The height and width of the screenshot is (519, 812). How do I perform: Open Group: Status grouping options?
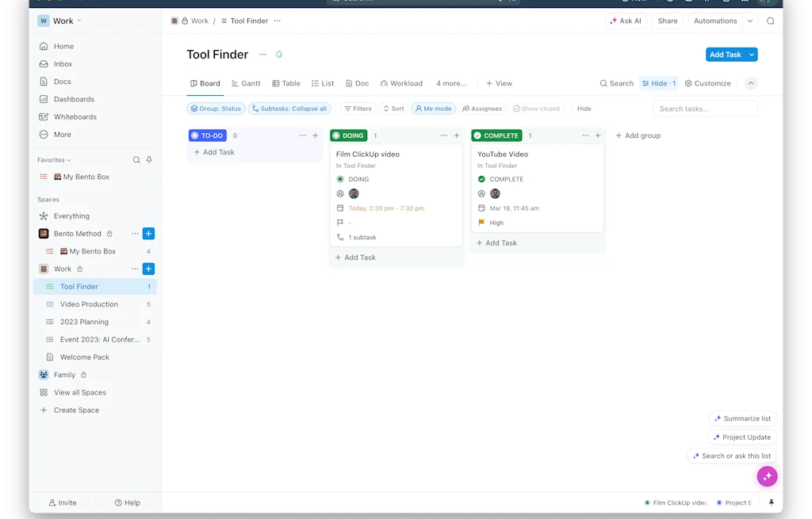[216, 109]
